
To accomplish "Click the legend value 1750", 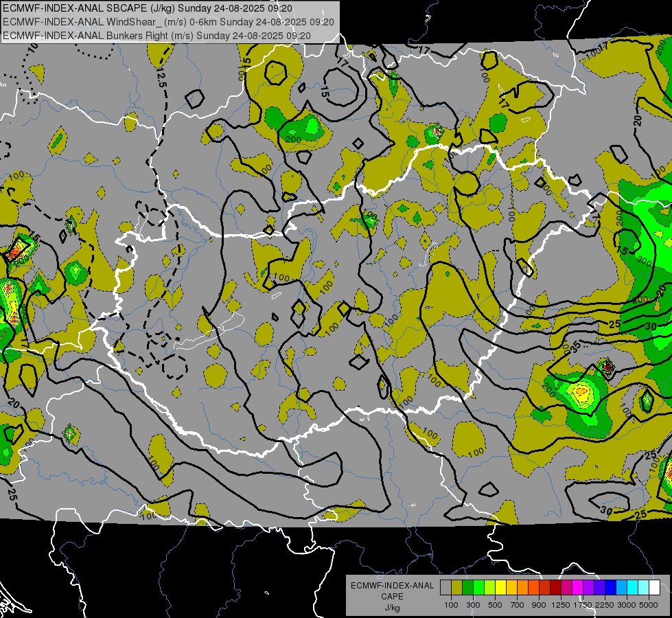I will (583, 605).
